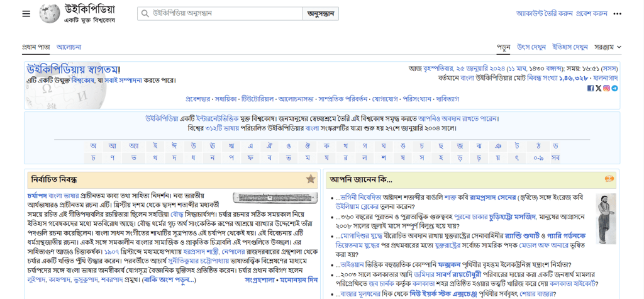Select letter চ in the alphabet index
Image resolution: width=644 pixels, height=299 pixels.
point(422,146)
